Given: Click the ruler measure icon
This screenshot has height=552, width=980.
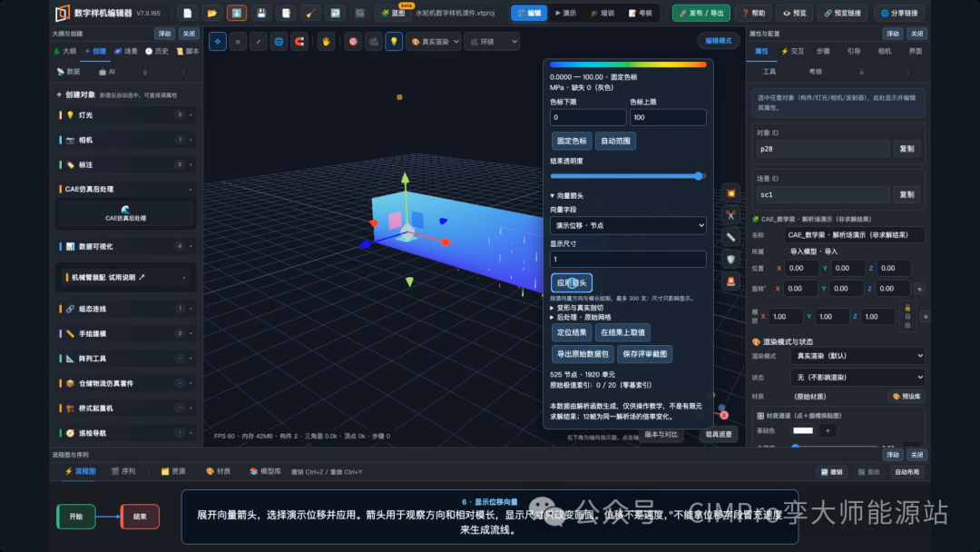Looking at the screenshot, I should [x=730, y=237].
